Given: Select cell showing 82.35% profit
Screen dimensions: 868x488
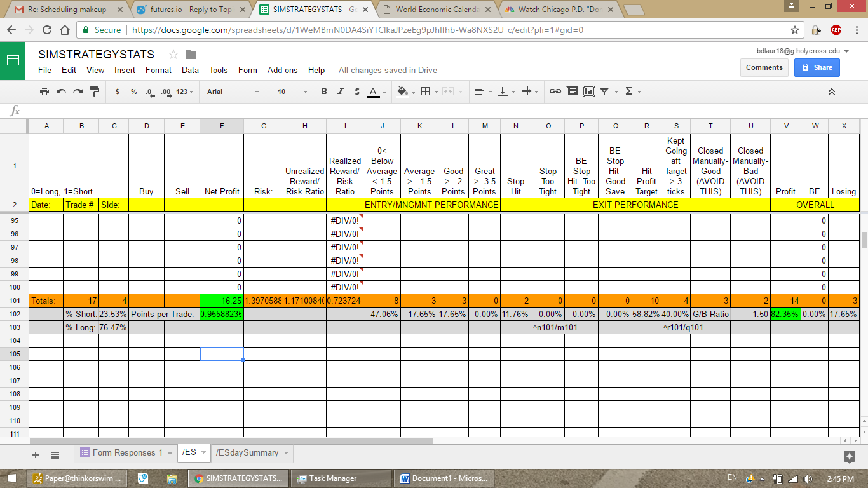Looking at the screenshot, I should pyautogui.click(x=785, y=314).
